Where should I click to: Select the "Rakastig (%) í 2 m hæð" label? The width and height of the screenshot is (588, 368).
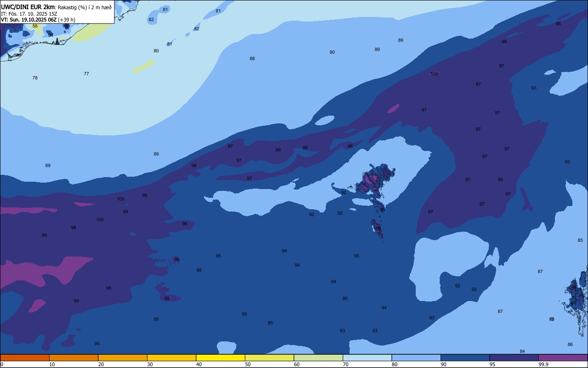click(85, 7)
